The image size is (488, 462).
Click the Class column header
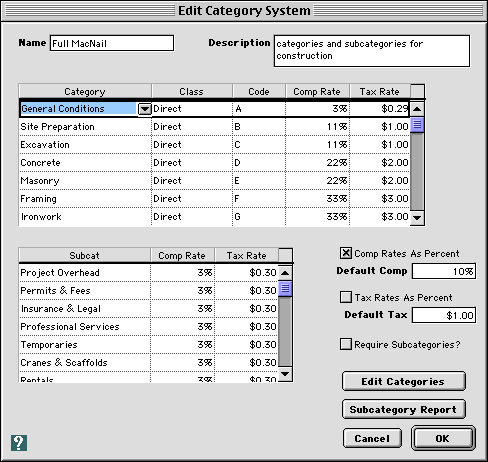[192, 91]
